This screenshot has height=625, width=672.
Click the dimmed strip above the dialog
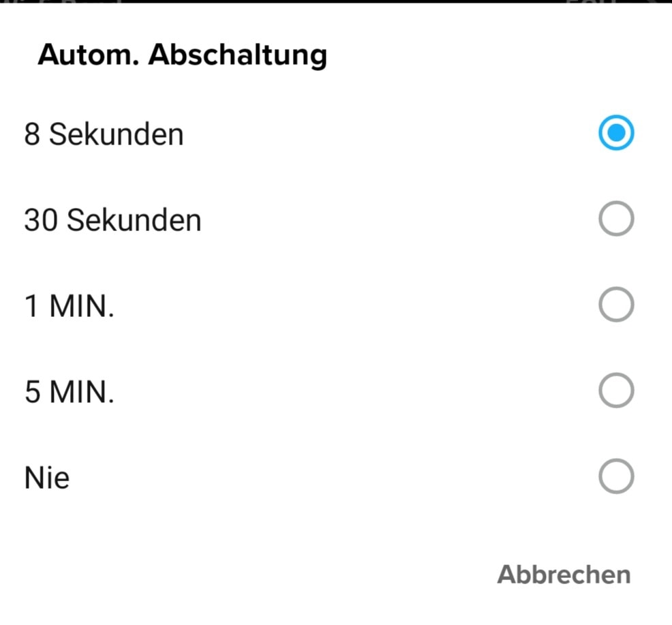(x=336, y=1)
